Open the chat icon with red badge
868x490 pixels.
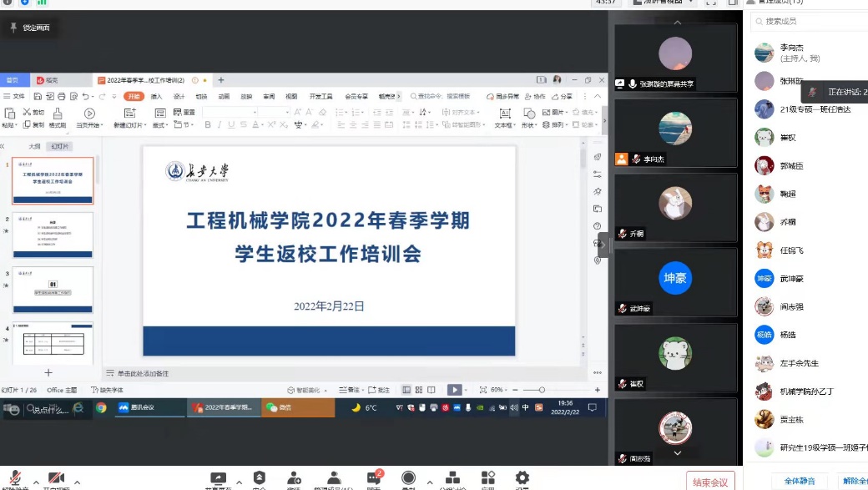click(374, 478)
